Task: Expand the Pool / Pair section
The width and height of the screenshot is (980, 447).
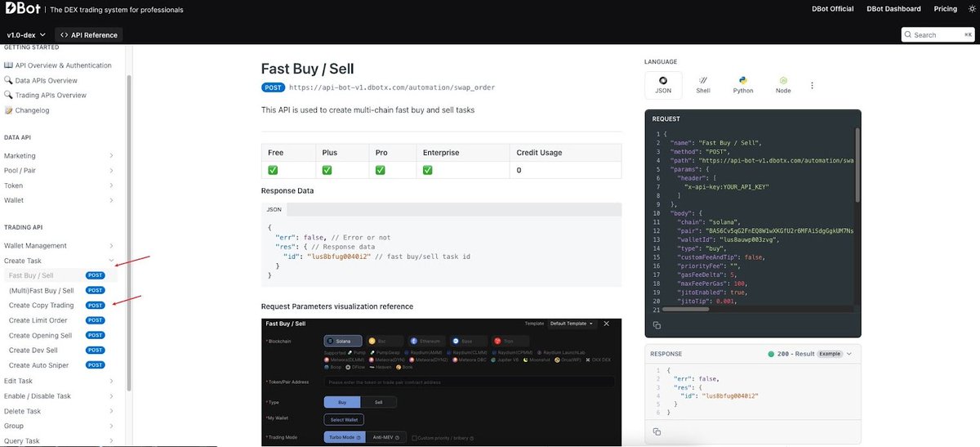Action: [x=59, y=170]
